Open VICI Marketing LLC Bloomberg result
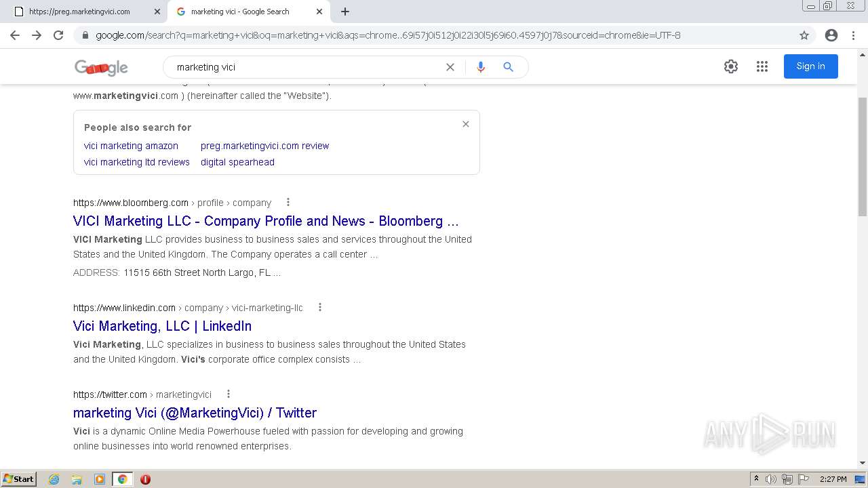 point(266,221)
